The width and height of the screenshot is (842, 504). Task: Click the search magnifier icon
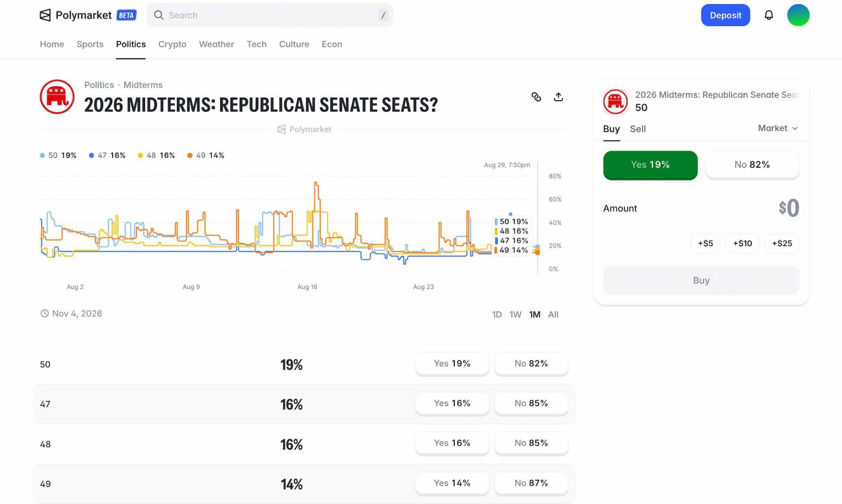point(159,15)
